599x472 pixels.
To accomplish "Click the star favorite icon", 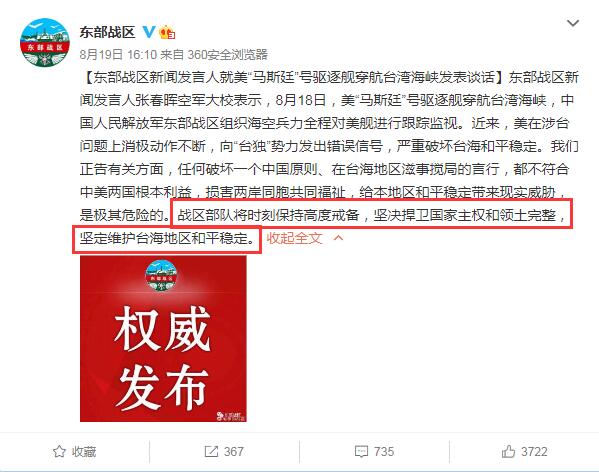I will point(59,451).
